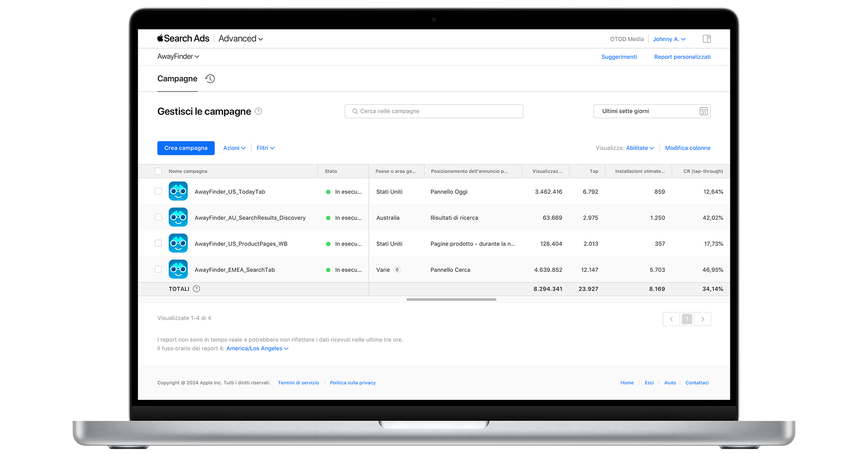Open the AwayFinder_EMEA_SearchTab campaign name
Image resolution: width=868 pixels, height=453 pixels.
pos(235,270)
